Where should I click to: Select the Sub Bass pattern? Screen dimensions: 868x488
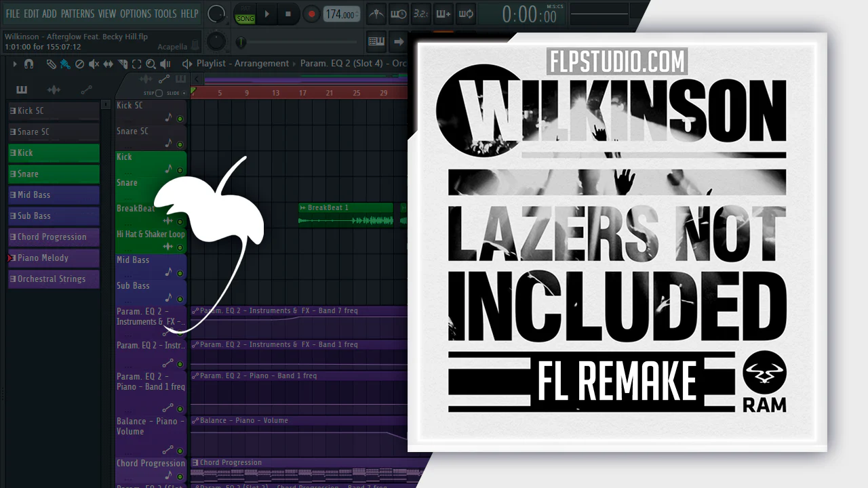pyautogui.click(x=54, y=216)
